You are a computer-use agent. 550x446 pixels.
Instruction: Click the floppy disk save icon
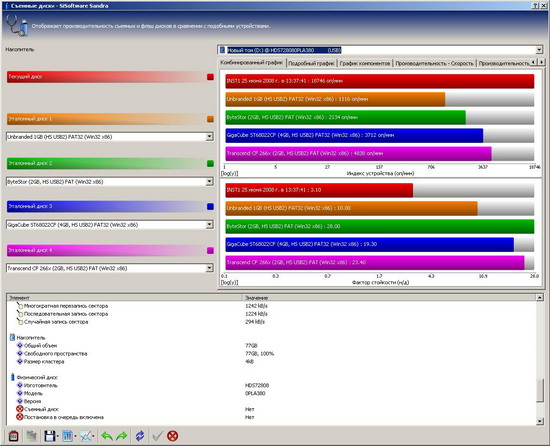[x=49, y=436]
